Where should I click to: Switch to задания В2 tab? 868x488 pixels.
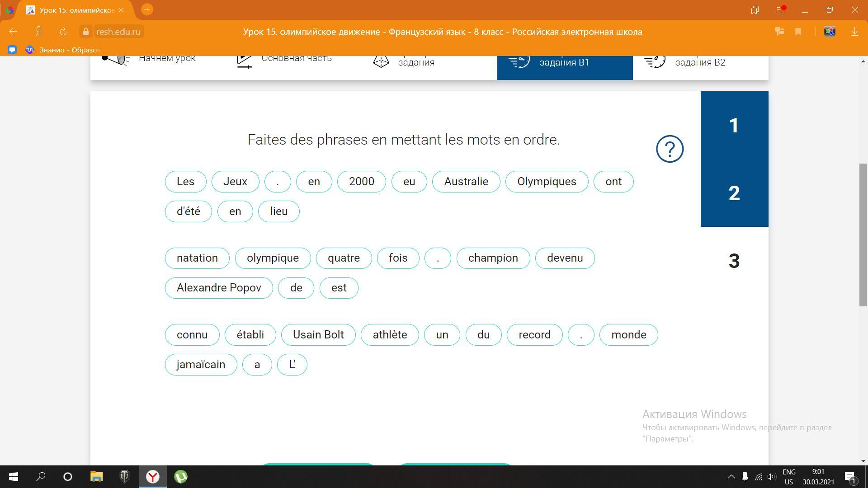700,62
